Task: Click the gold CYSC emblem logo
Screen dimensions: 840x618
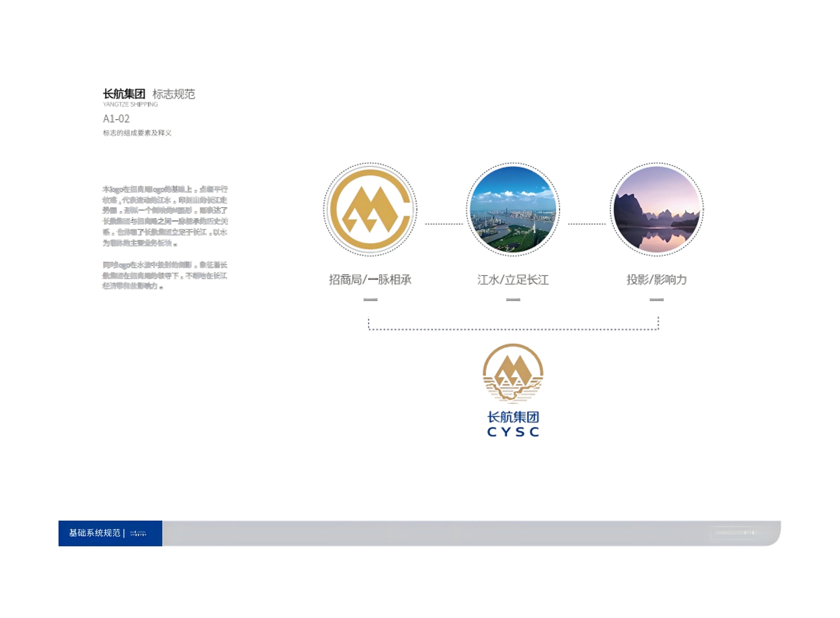Action: pyautogui.click(x=513, y=373)
